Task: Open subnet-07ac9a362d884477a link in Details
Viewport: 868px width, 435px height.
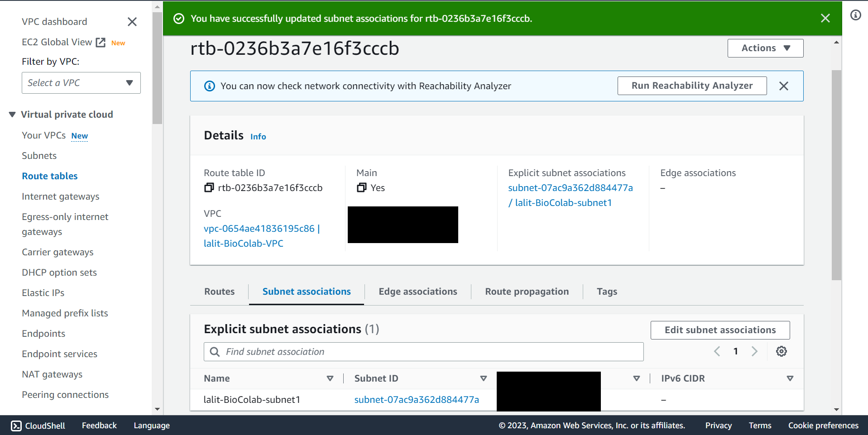Action: click(571, 195)
